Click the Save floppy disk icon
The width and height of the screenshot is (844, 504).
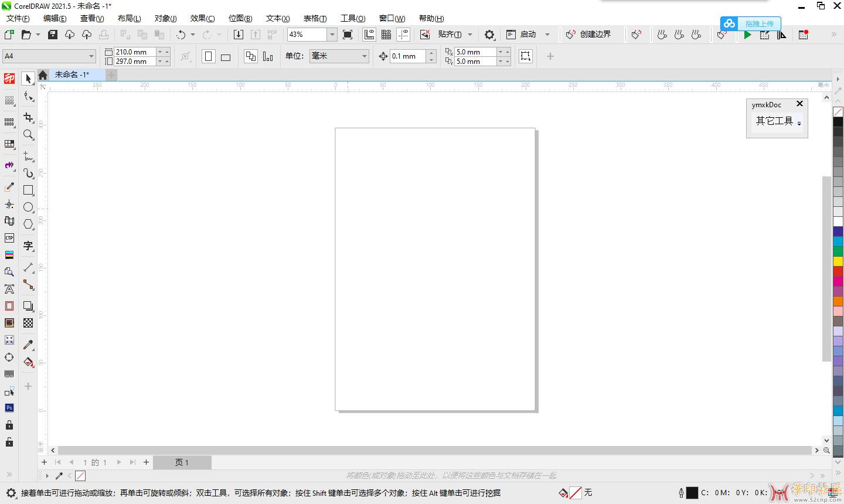tap(53, 35)
